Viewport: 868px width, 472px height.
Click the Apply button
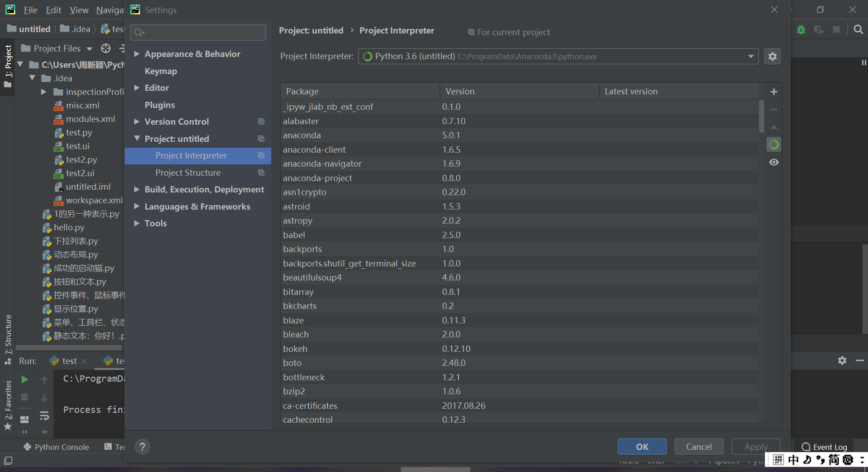[x=756, y=447]
